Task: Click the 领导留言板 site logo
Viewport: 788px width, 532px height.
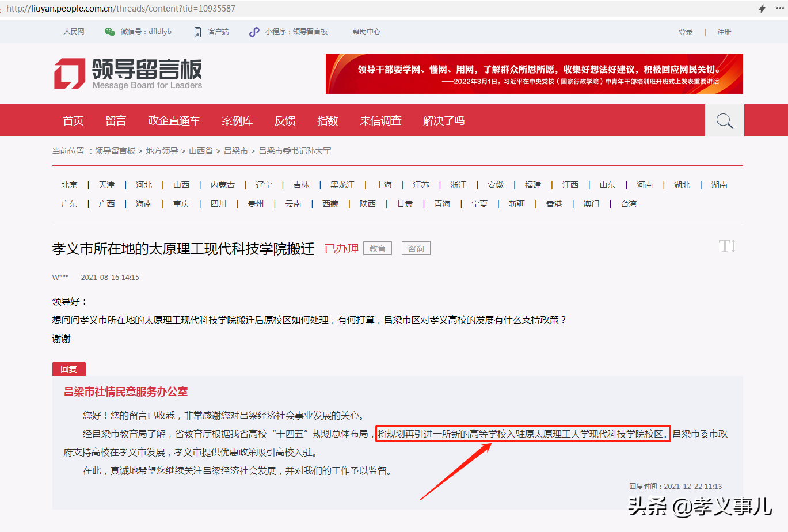Action: tap(128, 74)
